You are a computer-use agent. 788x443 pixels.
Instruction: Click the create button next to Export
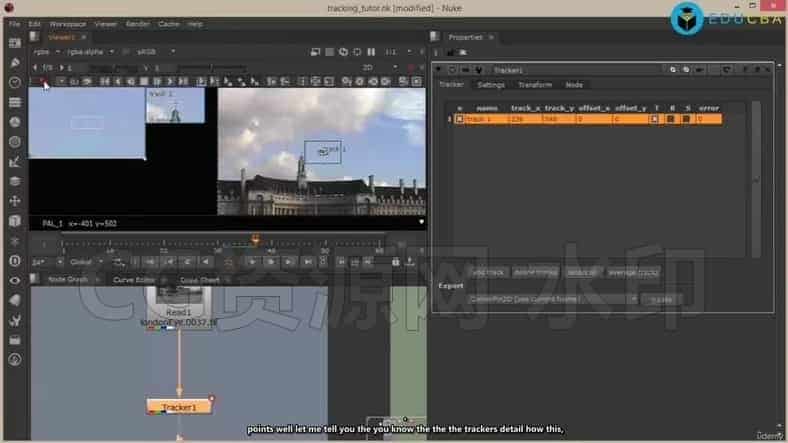[661, 300]
